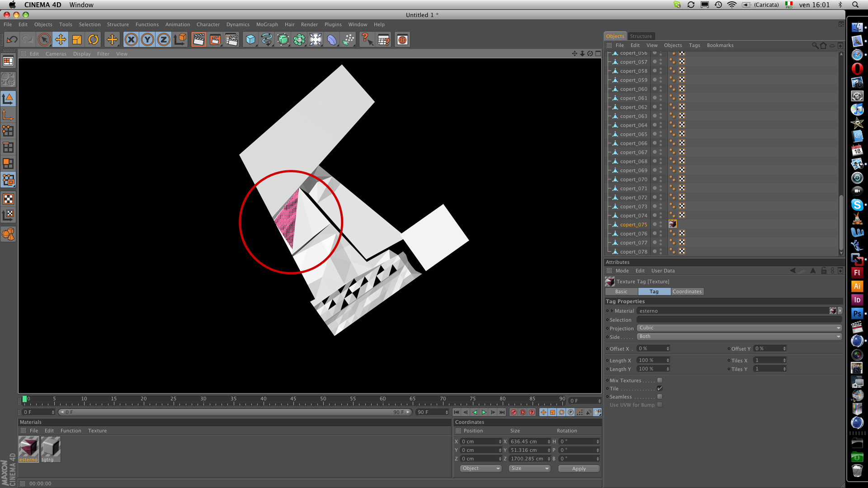Switch to the Coordinates tab
This screenshot has width=868, height=488.
tap(687, 291)
